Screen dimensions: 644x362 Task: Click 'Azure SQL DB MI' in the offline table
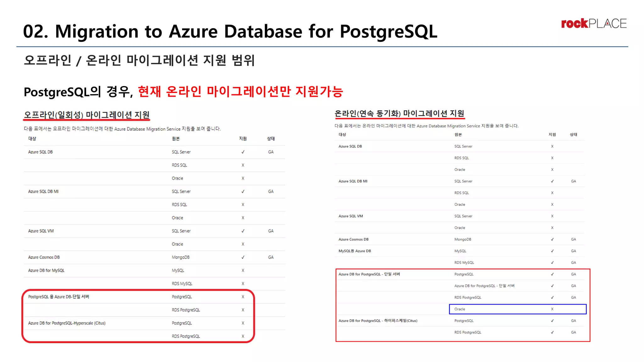43,191
